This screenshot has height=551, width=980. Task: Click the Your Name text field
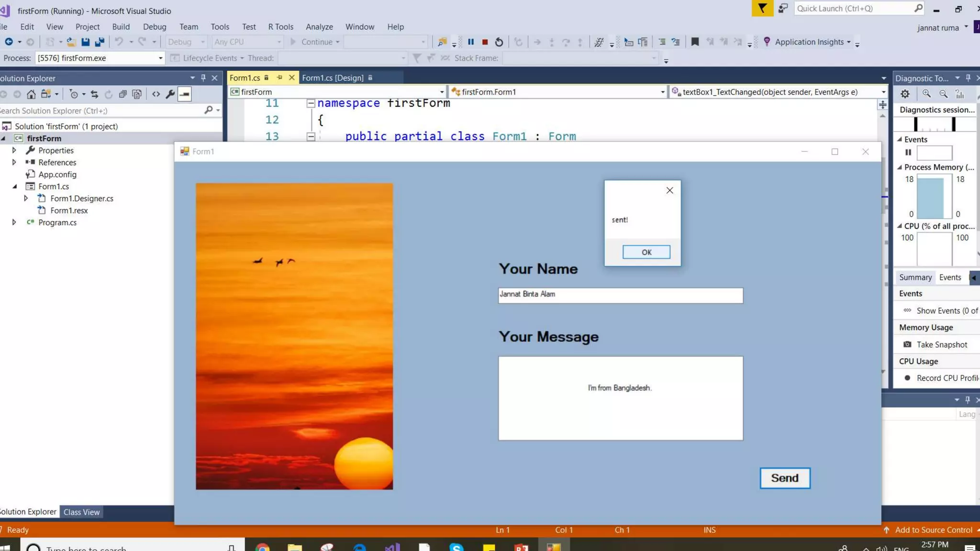(x=620, y=295)
